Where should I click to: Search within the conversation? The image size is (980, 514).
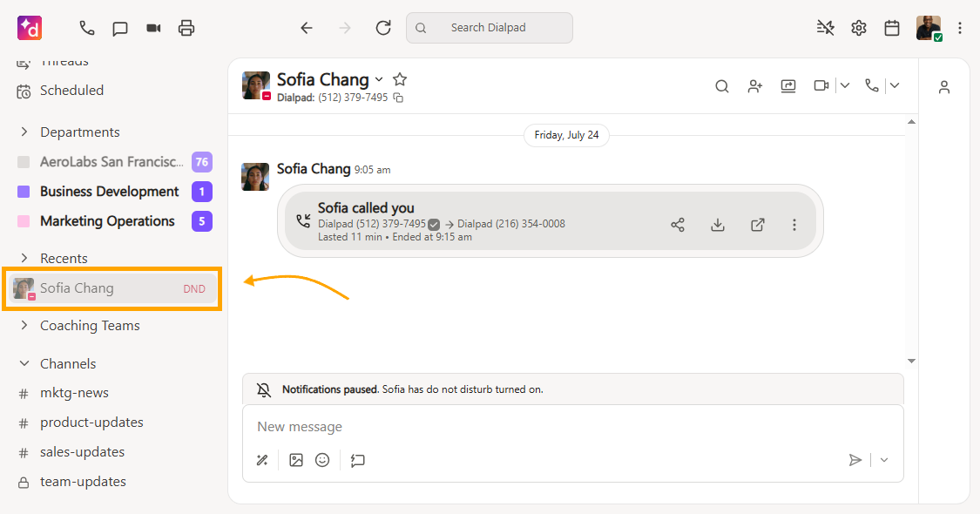tap(722, 86)
